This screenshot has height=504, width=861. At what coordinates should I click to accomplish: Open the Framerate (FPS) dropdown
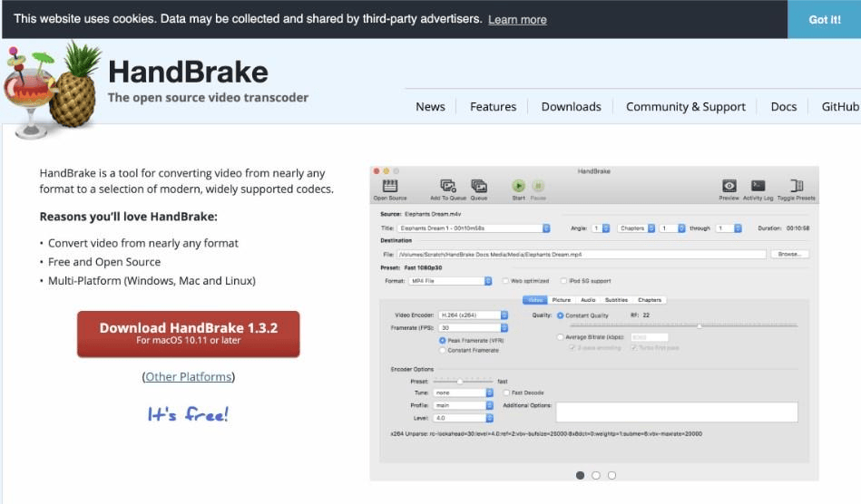point(474,328)
